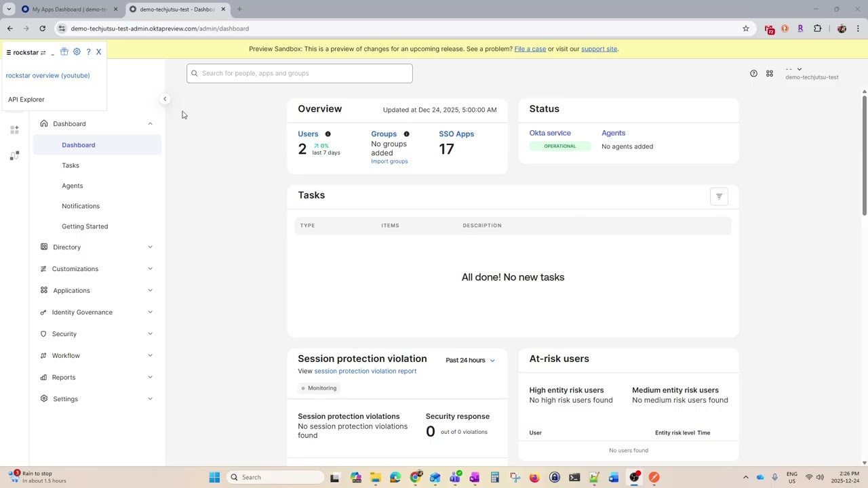The width and height of the screenshot is (868, 488).
Task: Open rockstar overview (youtube) link
Action: tap(47, 75)
